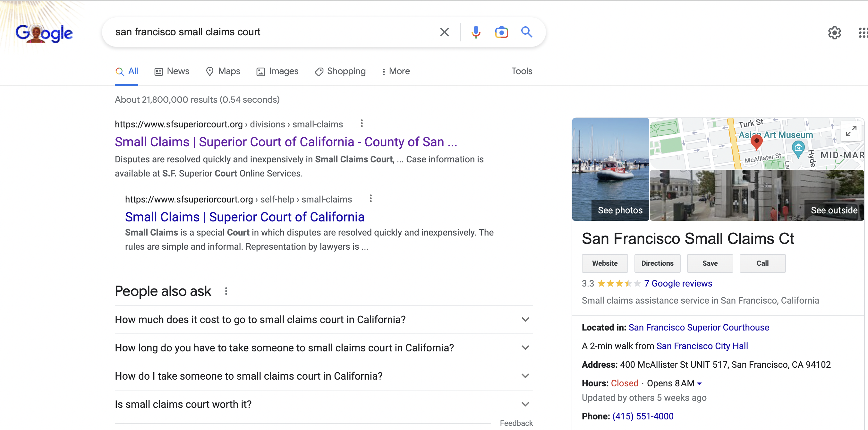Click the address 400 McAllister St text

click(x=725, y=365)
